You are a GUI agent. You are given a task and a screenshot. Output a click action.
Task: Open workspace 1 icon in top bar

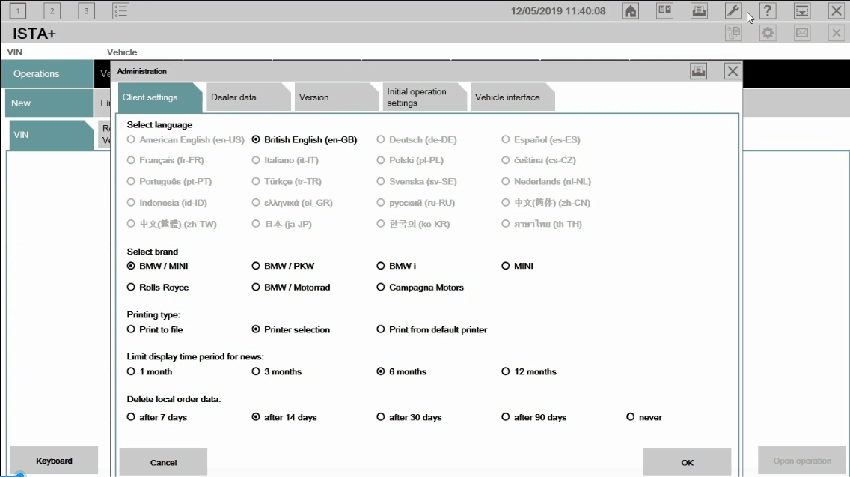18,10
